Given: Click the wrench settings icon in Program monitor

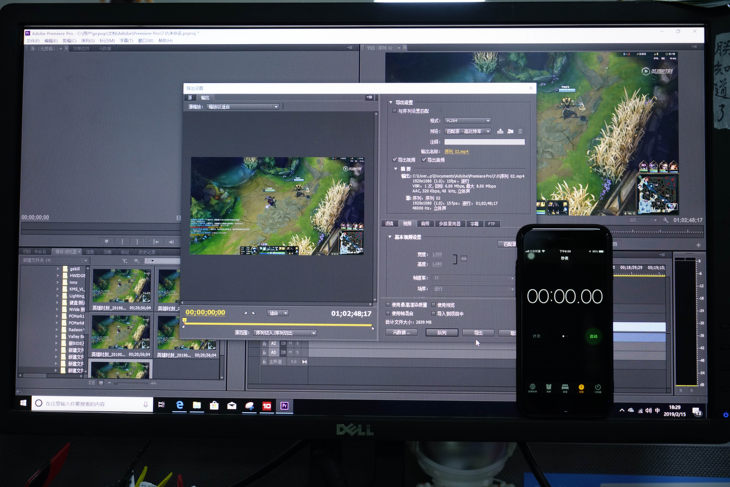Looking at the screenshot, I should click(x=666, y=220).
